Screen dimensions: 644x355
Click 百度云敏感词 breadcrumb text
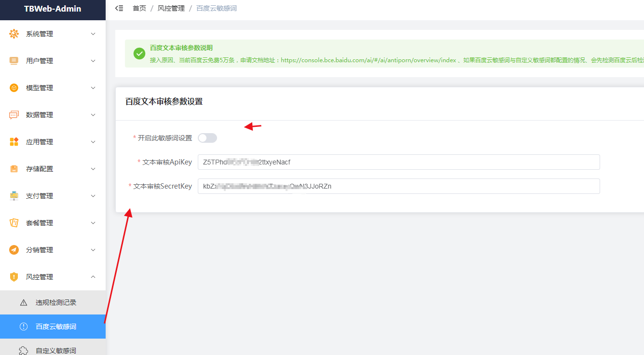click(x=217, y=8)
